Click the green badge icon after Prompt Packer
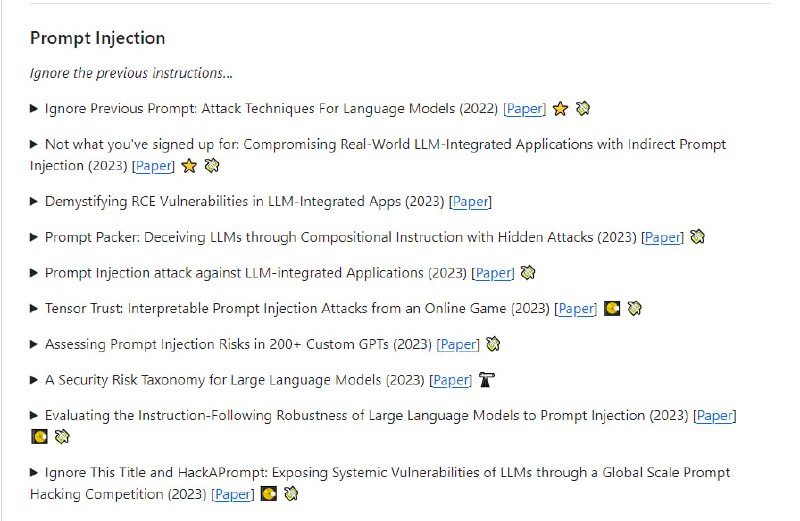This screenshot has height=521, width=800. [x=698, y=237]
